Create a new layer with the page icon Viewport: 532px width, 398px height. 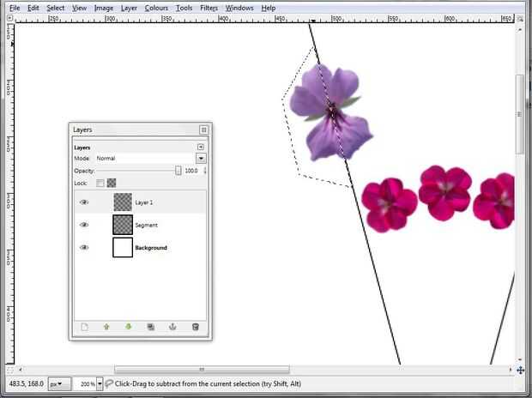[x=84, y=327]
